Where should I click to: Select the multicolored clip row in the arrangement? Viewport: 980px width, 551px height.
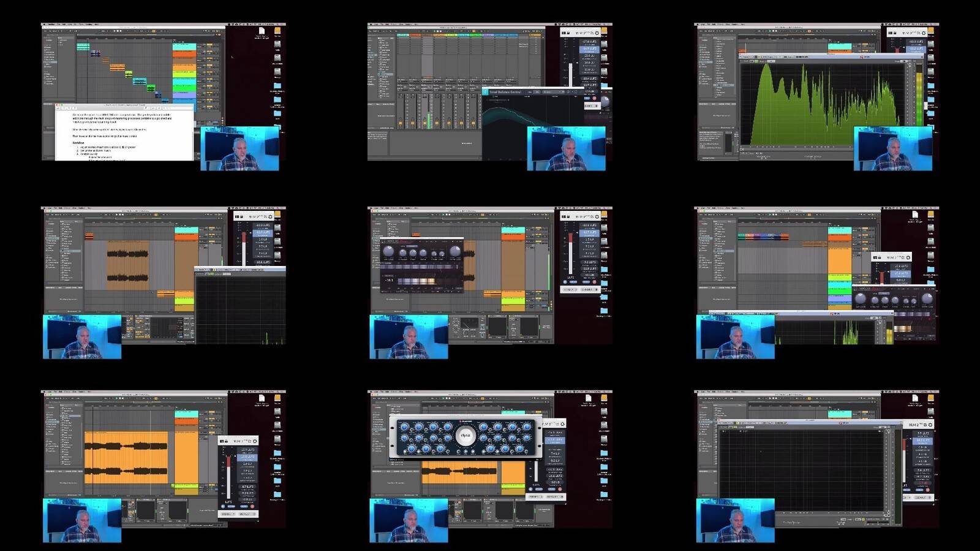(x=763, y=236)
